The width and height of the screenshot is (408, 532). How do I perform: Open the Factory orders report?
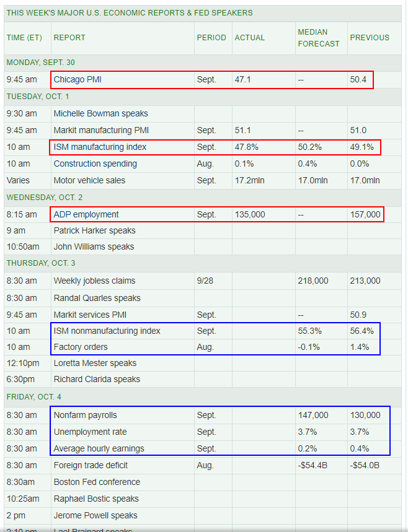click(81, 347)
